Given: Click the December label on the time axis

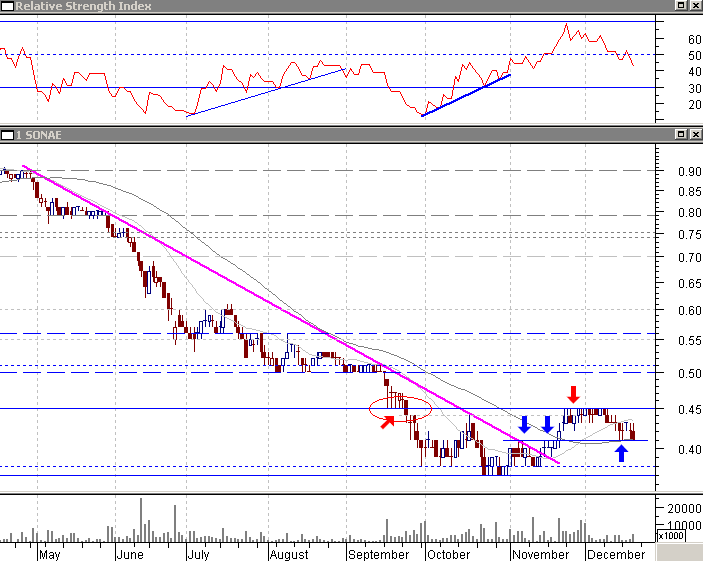Looking at the screenshot, I should pos(616,555).
